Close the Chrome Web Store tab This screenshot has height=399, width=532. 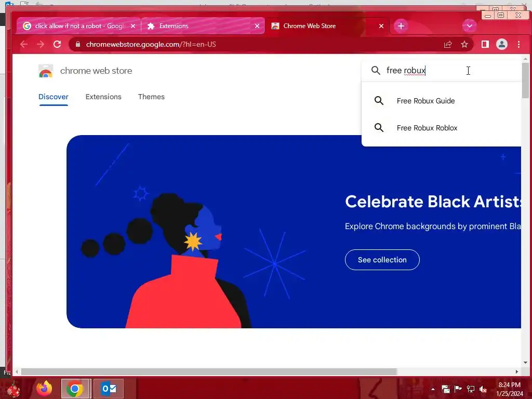pyautogui.click(x=381, y=26)
